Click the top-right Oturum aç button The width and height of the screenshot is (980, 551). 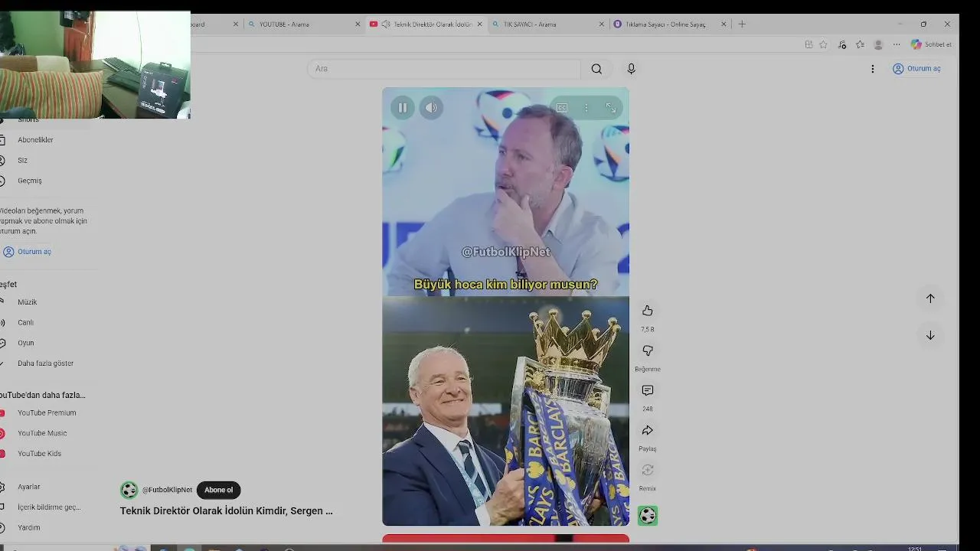916,69
